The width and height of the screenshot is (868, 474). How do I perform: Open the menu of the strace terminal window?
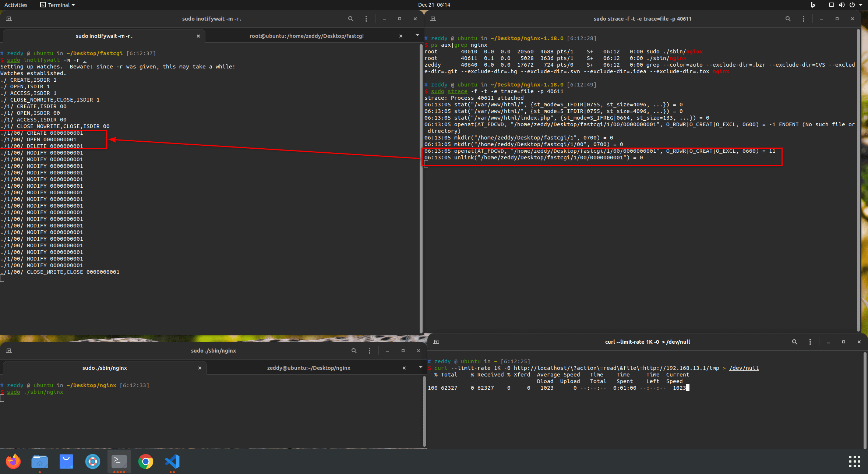[x=803, y=19]
